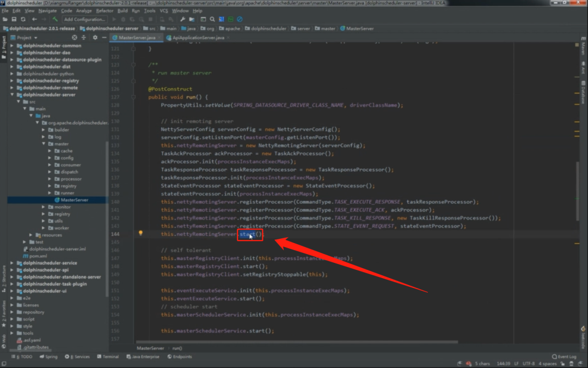Click the error notification icon in status bar
This screenshot has width=588, height=368.
point(468,363)
